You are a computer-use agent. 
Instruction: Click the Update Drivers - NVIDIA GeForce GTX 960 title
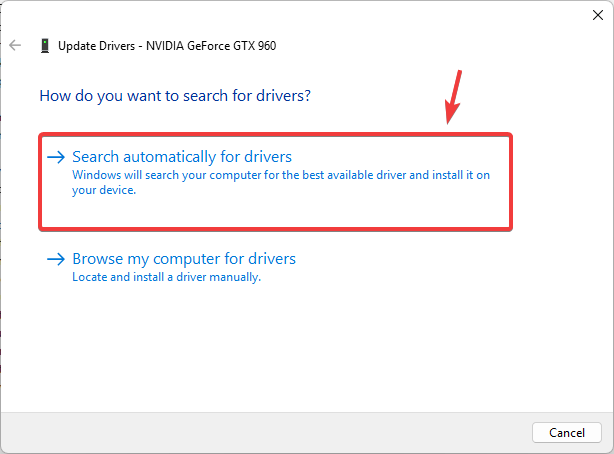167,46
